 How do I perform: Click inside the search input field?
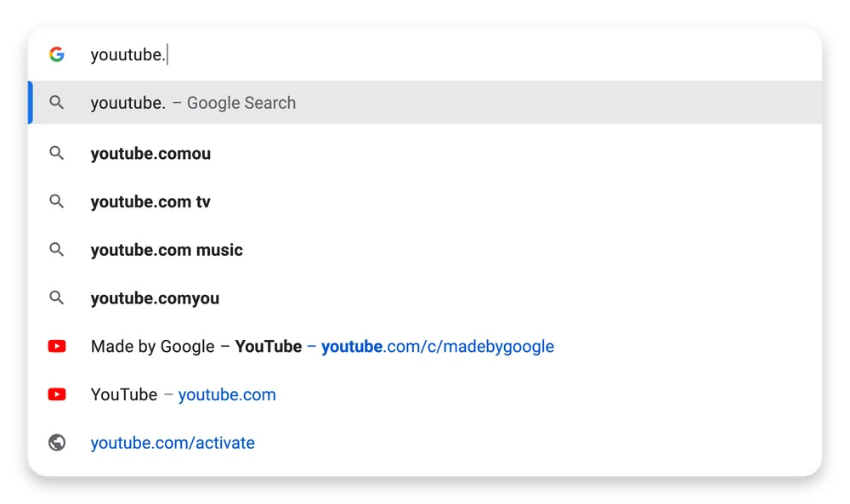point(340,54)
